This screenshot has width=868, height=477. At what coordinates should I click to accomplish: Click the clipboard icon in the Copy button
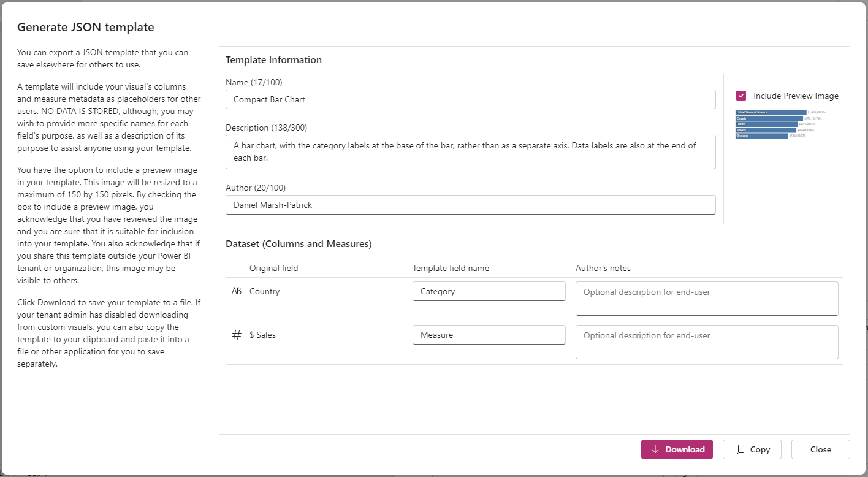740,449
